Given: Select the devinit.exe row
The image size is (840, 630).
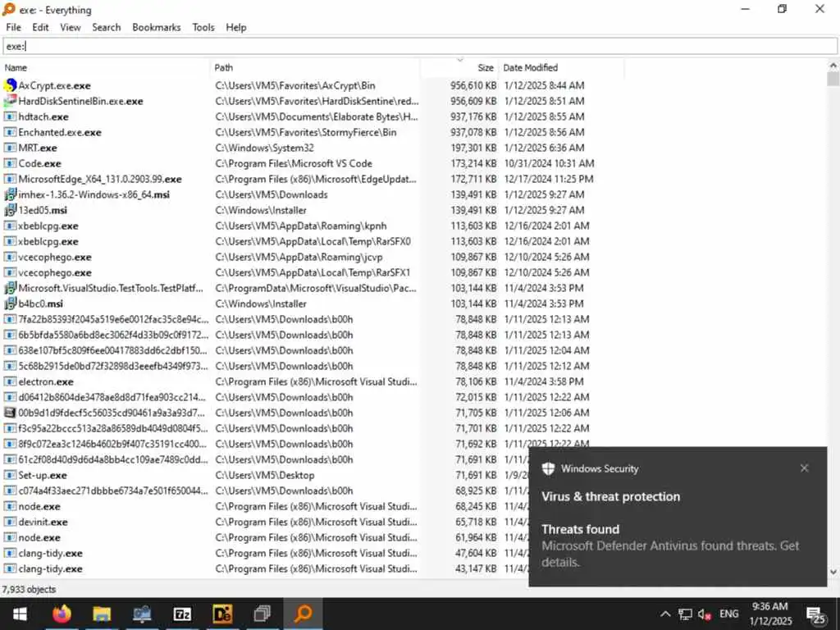Looking at the screenshot, I should click(x=265, y=522).
